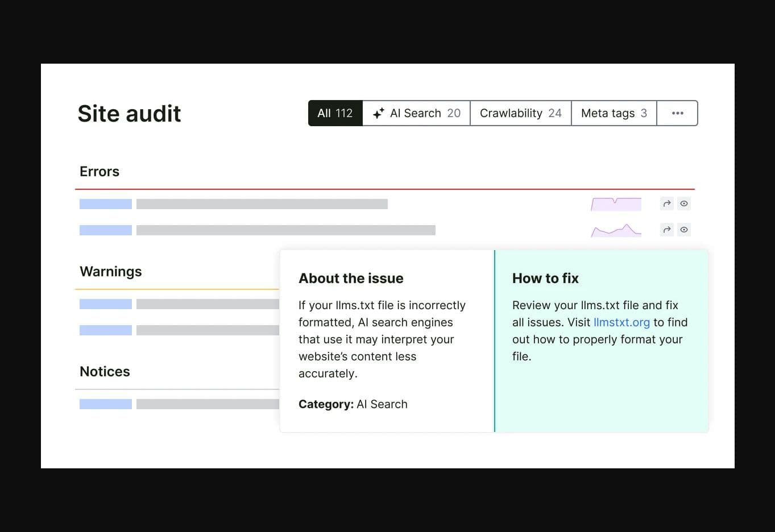Click the Warnings section heading

pyautogui.click(x=111, y=272)
